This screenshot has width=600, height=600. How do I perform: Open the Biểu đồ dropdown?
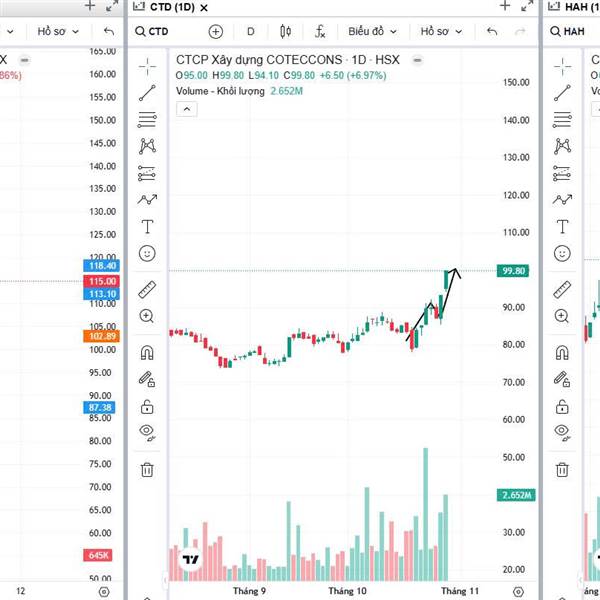[x=371, y=31]
